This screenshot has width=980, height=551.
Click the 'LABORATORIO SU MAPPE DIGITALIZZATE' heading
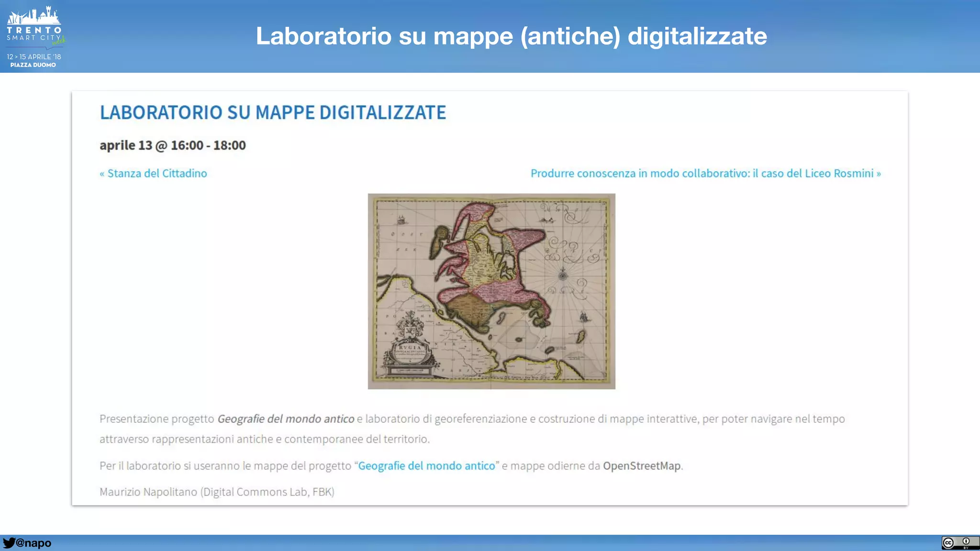click(x=273, y=112)
